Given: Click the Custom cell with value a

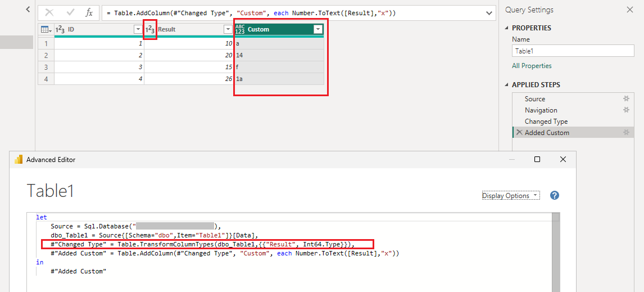Looking at the screenshot, I should (x=279, y=43).
